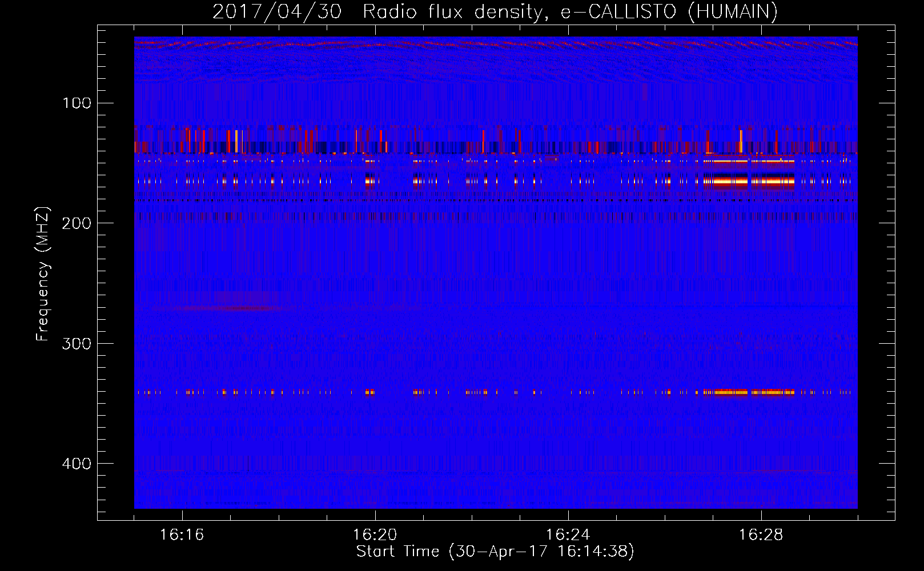Image resolution: width=924 pixels, height=571 pixels.
Task: Click the bright emission band near 340 MHz at 16:27
Action: pyautogui.click(x=749, y=392)
